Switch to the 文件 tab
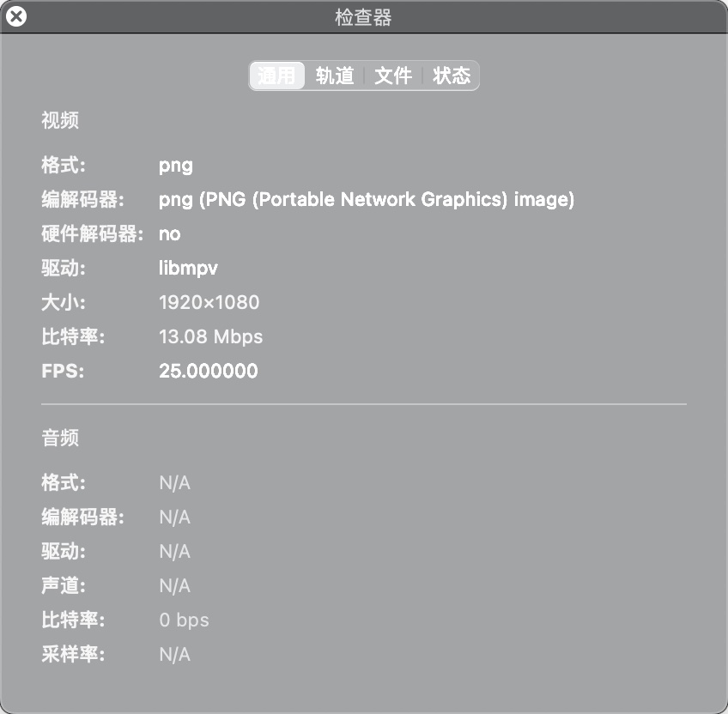This screenshot has width=728, height=714. point(393,76)
